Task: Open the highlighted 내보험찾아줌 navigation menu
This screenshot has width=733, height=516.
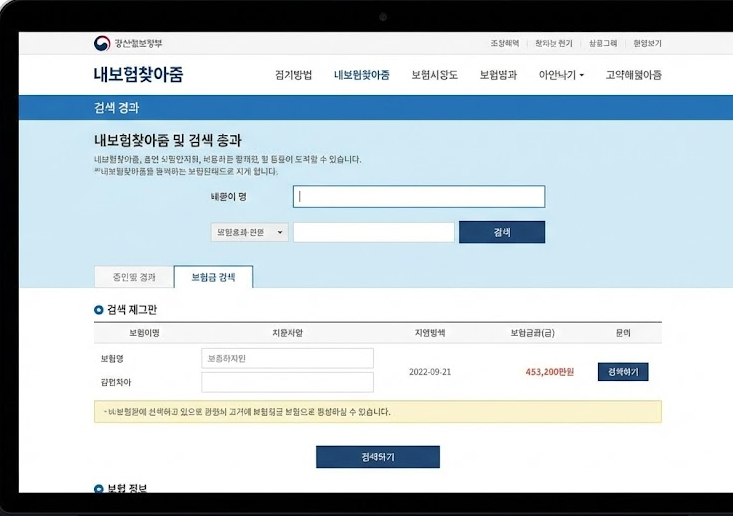Action: [x=361, y=75]
